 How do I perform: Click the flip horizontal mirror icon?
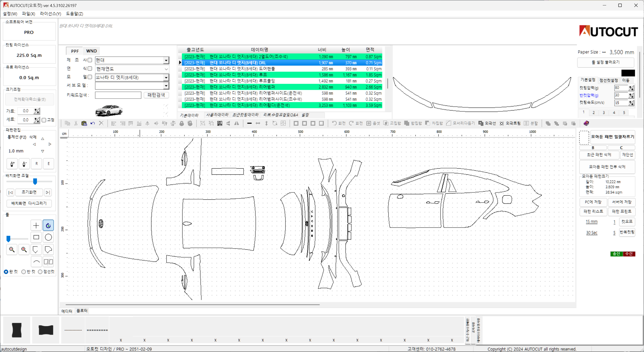pos(237,123)
